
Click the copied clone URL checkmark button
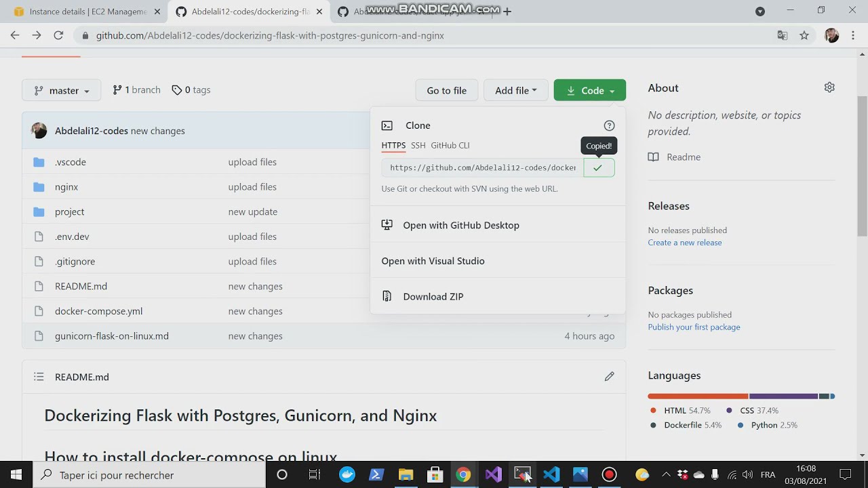598,167
